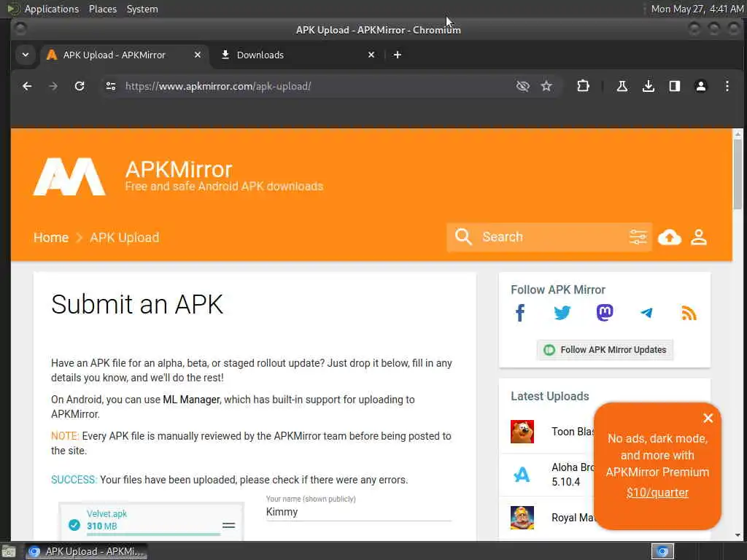Click the Toon Blast upload title
Screen dimensions: 747x560
tap(572, 432)
